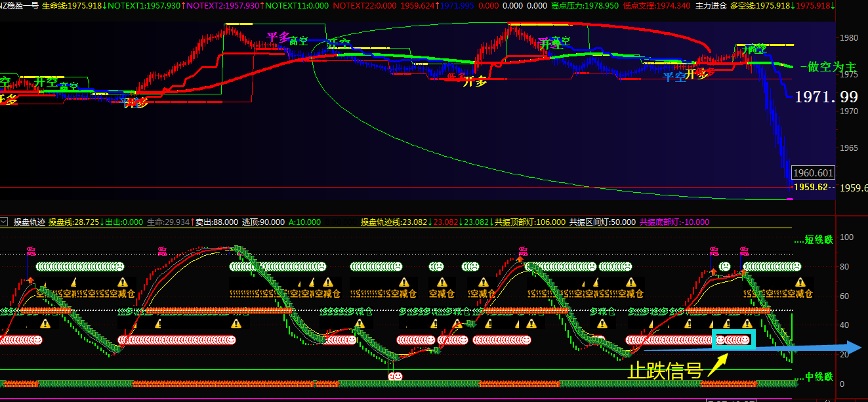Select the 逃顶:90.000 reading
Screen dimensions: 868x402
click(263, 222)
